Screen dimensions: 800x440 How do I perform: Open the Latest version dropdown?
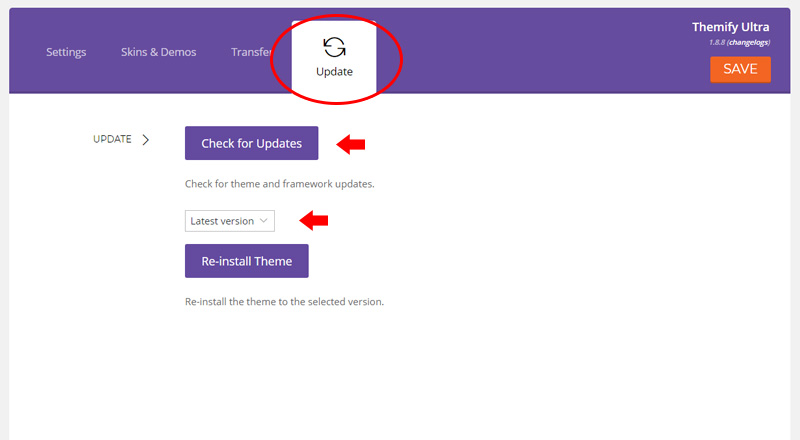click(x=230, y=221)
